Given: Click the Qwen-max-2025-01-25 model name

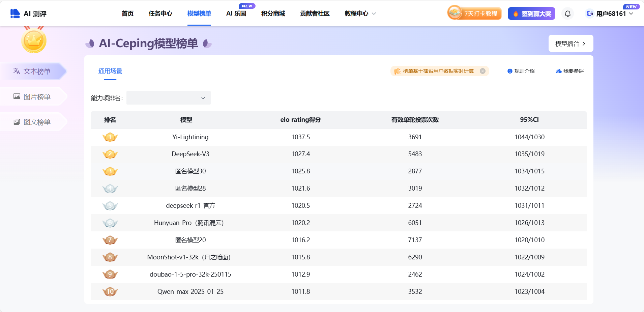Looking at the screenshot, I should pos(191,291).
